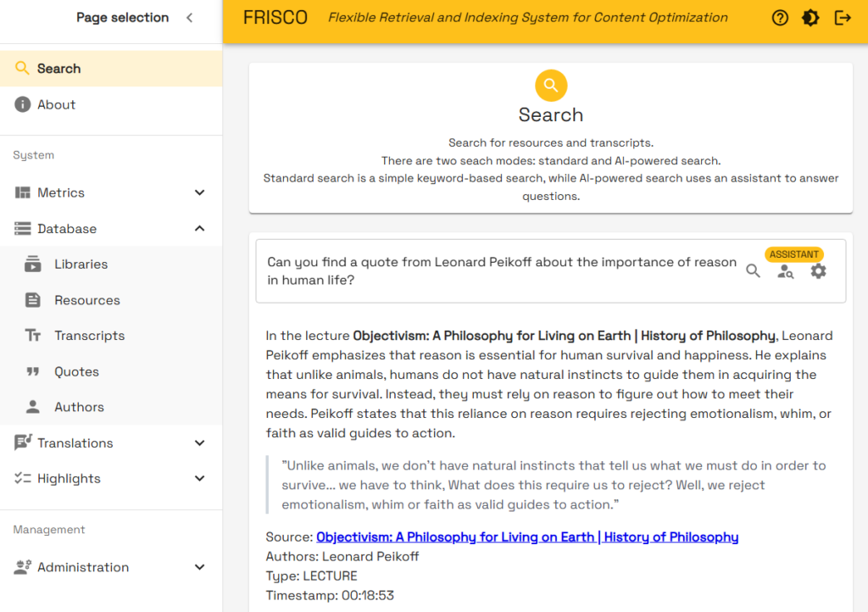Open the Authors page
This screenshot has height=612, width=868.
tap(79, 408)
